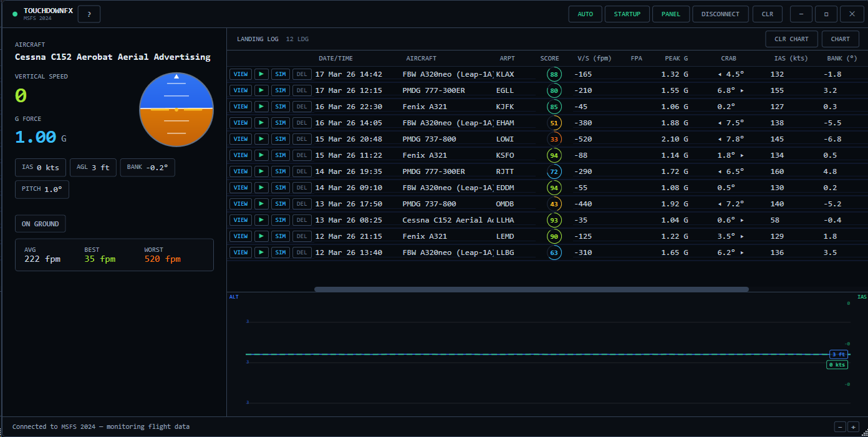Sort by PEAK G column header
868x437 pixels.
coord(677,59)
